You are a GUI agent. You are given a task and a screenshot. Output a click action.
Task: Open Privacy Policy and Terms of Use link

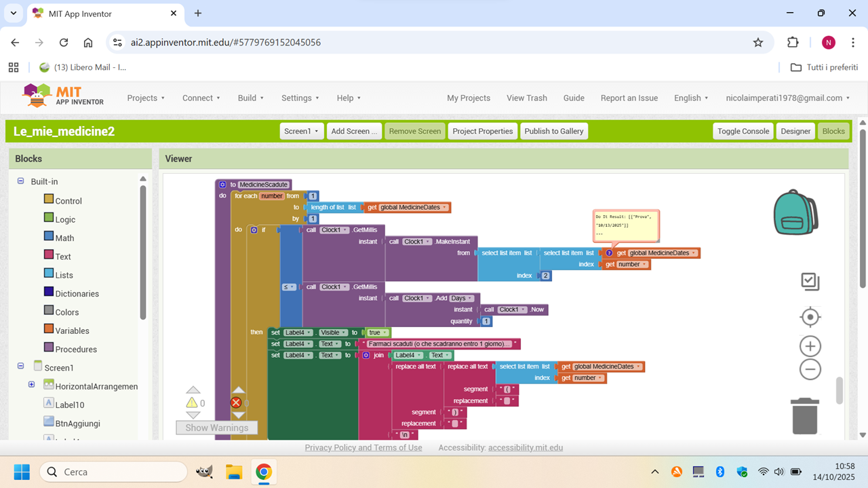click(363, 447)
